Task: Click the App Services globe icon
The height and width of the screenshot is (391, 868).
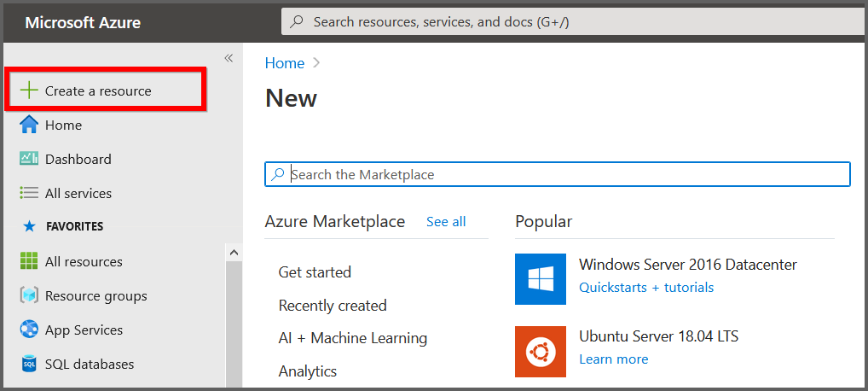Action: [x=30, y=330]
